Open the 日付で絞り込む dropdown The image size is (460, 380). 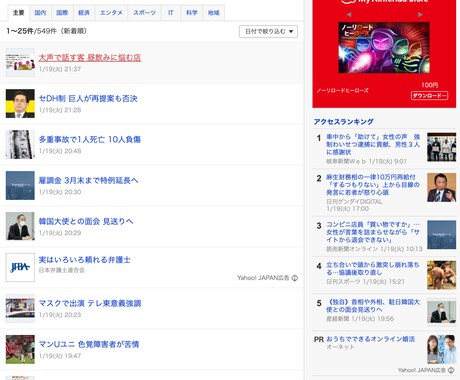coord(268,31)
